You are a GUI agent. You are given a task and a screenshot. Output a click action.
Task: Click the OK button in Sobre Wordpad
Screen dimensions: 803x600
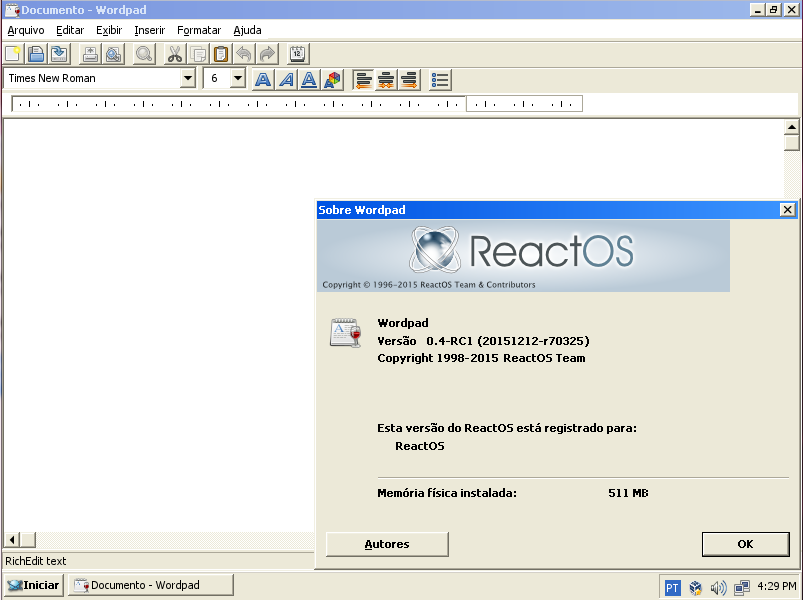pos(744,544)
